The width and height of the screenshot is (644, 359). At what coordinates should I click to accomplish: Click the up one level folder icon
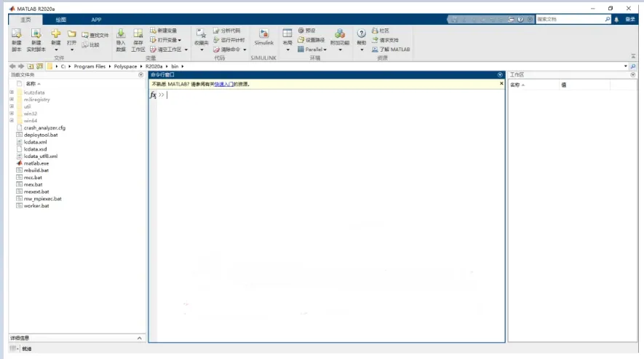(x=31, y=66)
